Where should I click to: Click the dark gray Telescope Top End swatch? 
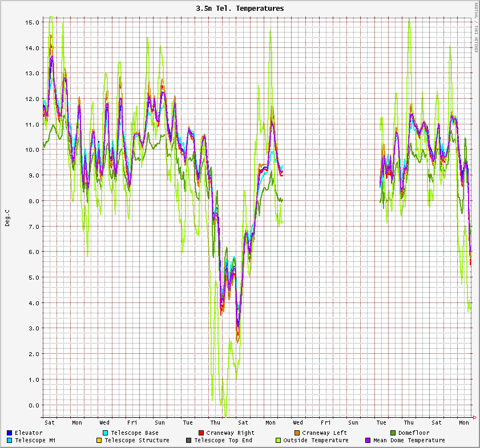click(x=189, y=440)
